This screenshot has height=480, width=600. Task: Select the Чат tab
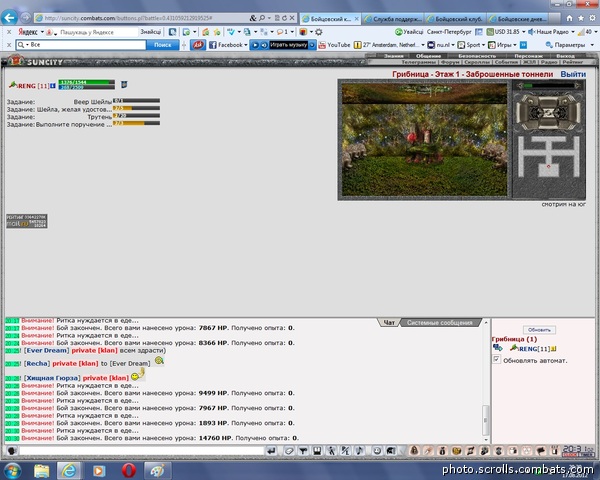tap(389, 323)
